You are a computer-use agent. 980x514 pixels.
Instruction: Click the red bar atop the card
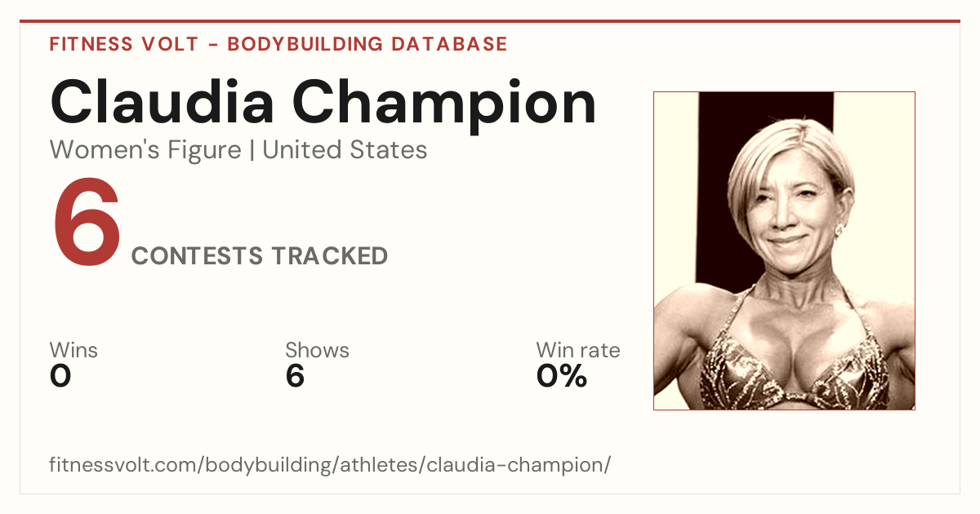[490, 21]
